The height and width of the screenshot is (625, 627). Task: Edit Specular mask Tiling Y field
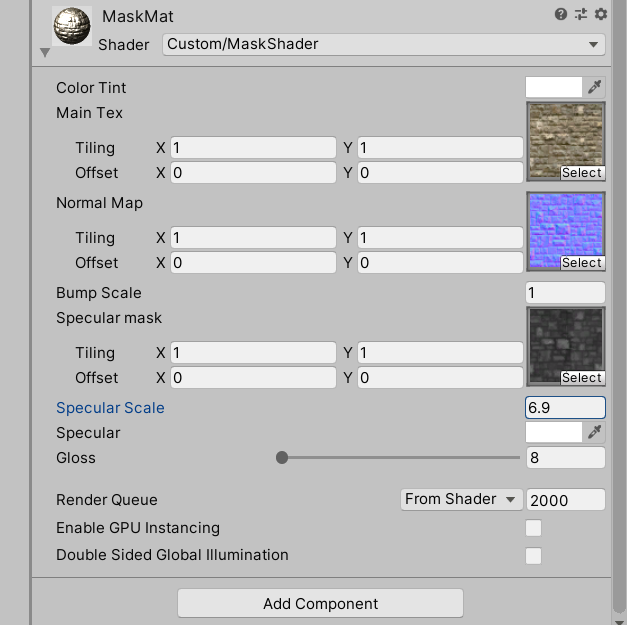[440, 353]
